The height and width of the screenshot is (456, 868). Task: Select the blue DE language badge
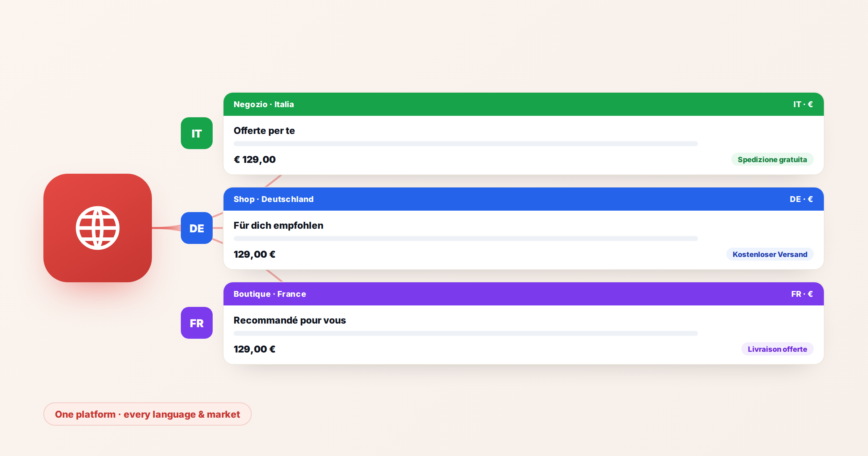pos(197,228)
